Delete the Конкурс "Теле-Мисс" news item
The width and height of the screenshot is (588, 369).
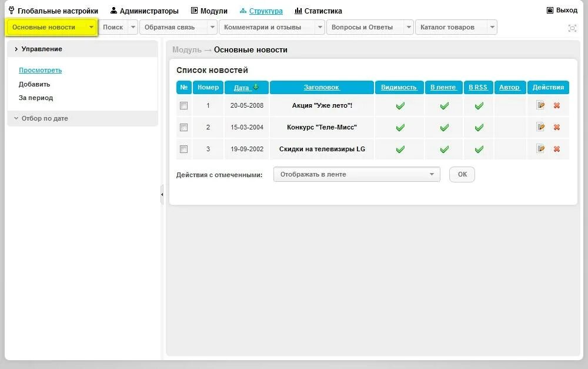[557, 127]
